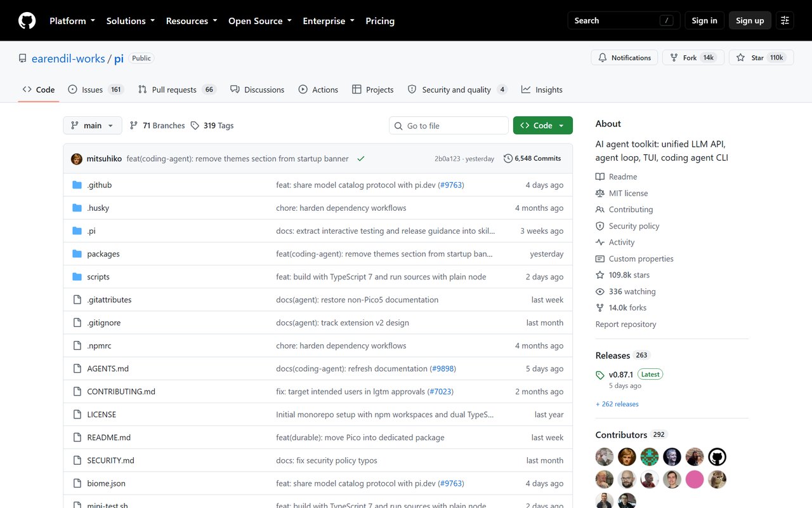Click the 14.0k forks link in About
Viewport: 812px width, 508px height.
(627, 308)
